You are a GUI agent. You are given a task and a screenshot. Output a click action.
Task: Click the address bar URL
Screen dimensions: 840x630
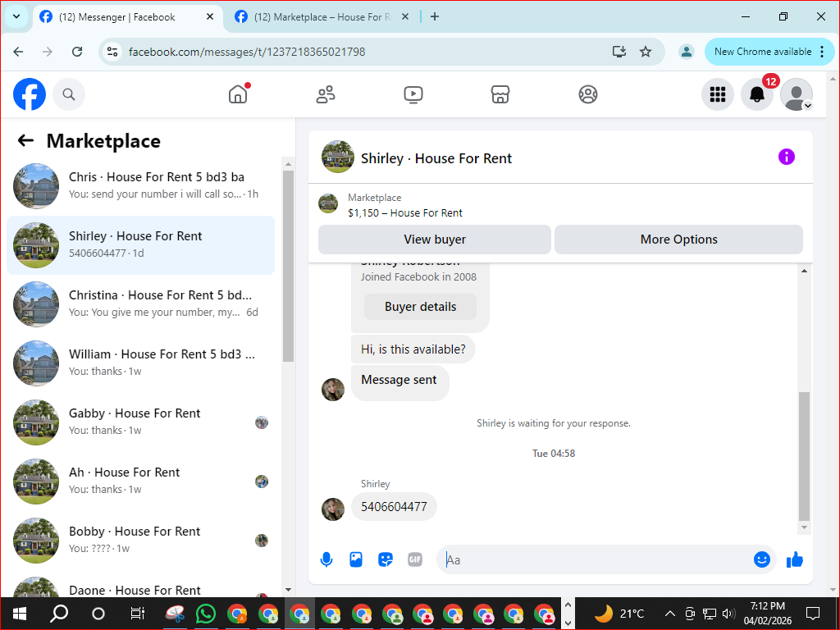pos(247,52)
